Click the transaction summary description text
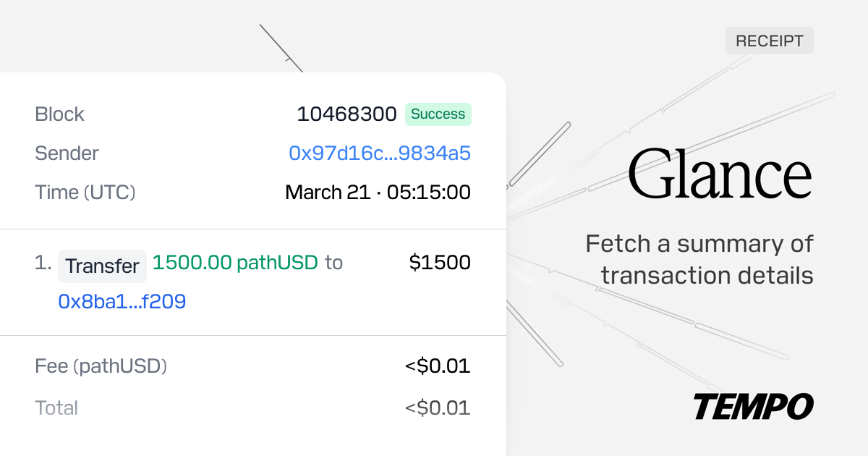This screenshot has width=868, height=456. tap(699, 260)
